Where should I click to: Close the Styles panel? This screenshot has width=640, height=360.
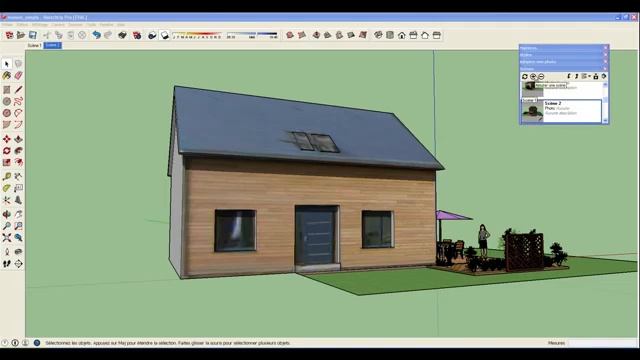click(x=606, y=55)
